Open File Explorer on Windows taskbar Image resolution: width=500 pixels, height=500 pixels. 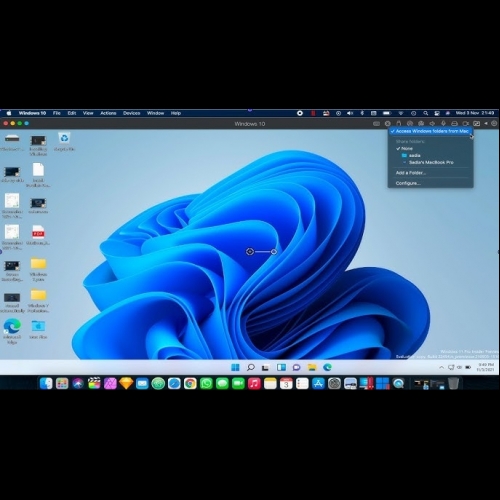pyautogui.click(x=312, y=367)
